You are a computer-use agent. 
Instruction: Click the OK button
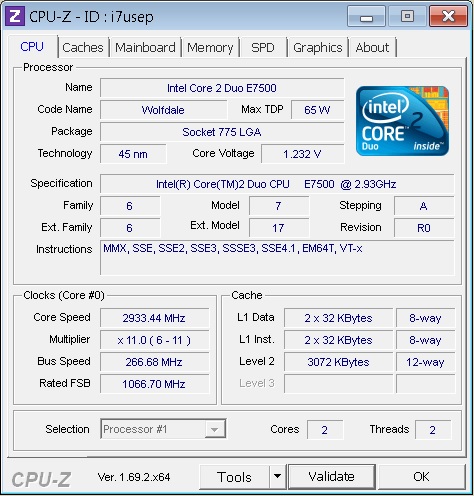(x=421, y=477)
